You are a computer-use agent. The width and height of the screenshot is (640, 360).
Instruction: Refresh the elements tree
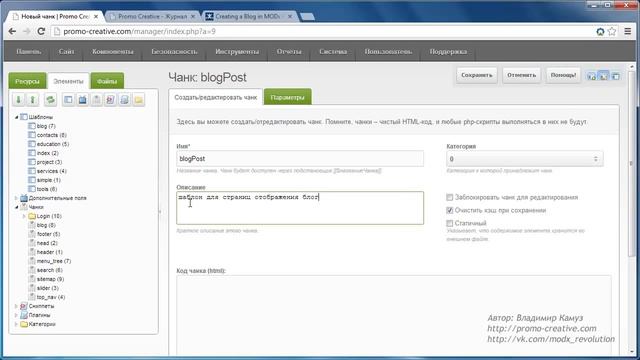[x=50, y=99]
